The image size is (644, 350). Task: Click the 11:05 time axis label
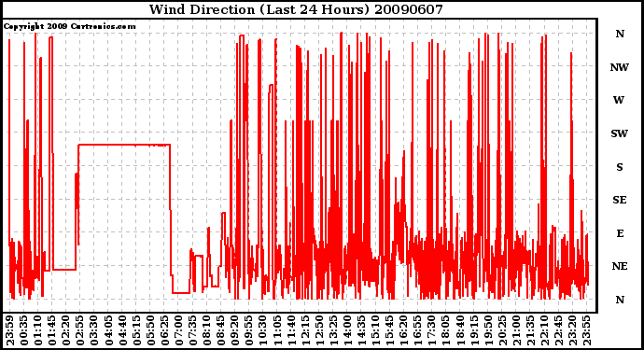(x=277, y=330)
